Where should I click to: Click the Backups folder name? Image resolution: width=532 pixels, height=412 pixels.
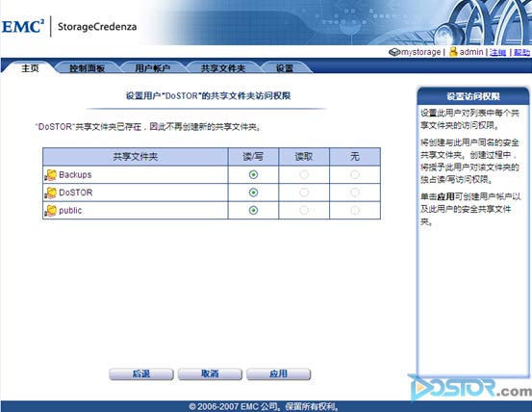coord(75,175)
